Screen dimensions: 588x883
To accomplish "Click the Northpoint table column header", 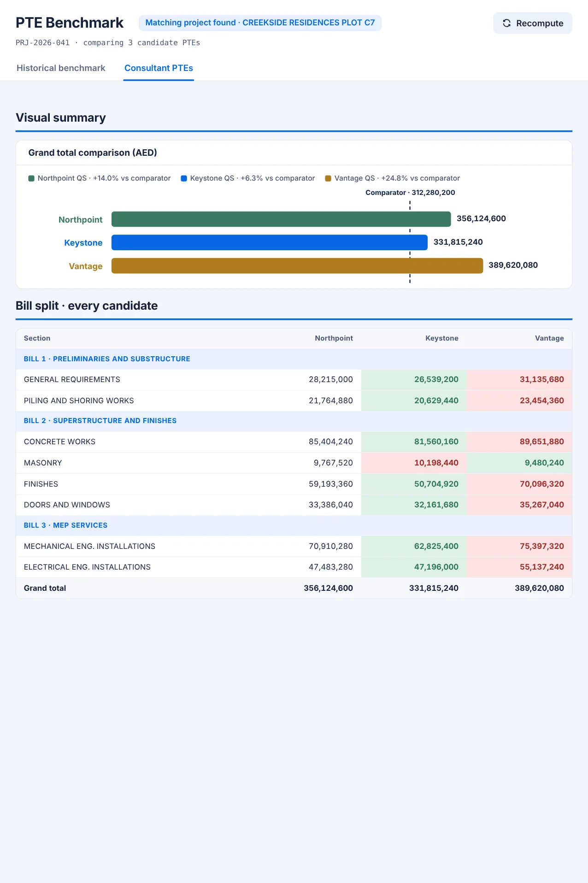I will click(x=334, y=338).
